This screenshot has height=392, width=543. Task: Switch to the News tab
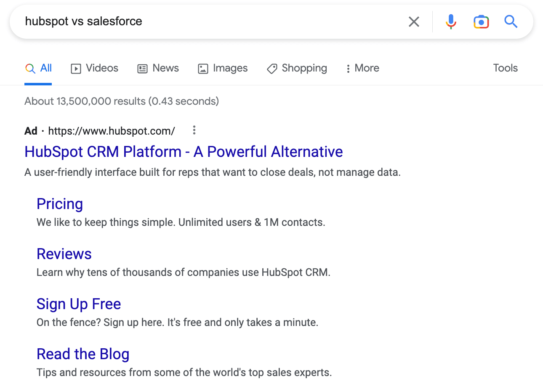pos(158,68)
